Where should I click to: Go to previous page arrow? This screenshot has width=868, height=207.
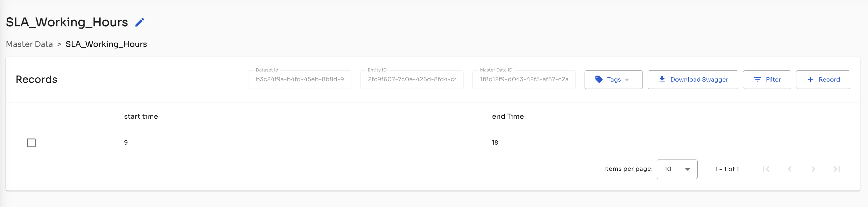pyautogui.click(x=789, y=169)
